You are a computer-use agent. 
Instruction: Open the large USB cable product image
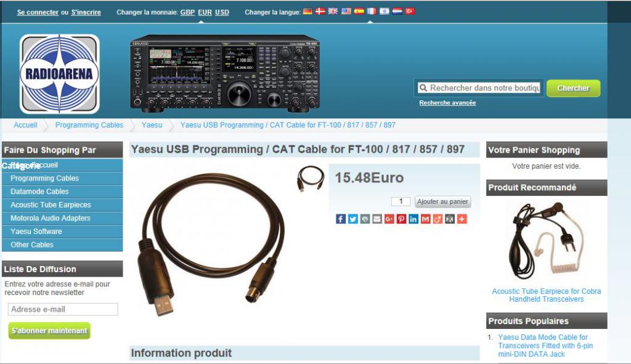(x=213, y=244)
